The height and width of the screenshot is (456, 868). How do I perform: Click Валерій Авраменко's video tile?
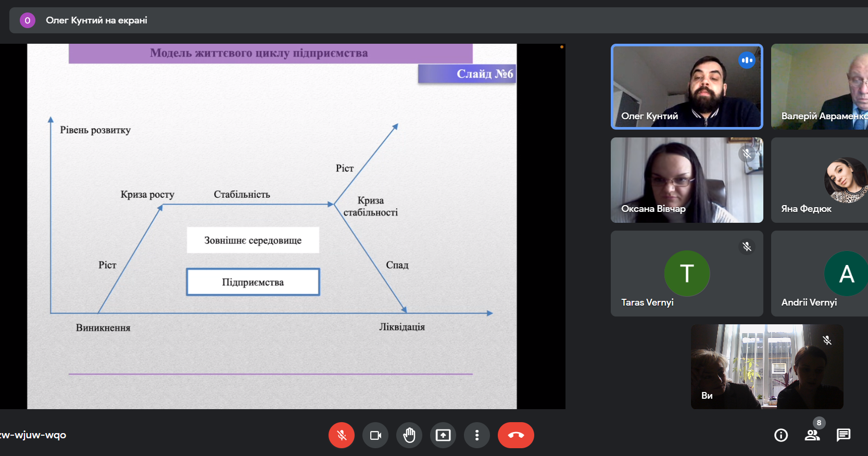click(x=820, y=86)
